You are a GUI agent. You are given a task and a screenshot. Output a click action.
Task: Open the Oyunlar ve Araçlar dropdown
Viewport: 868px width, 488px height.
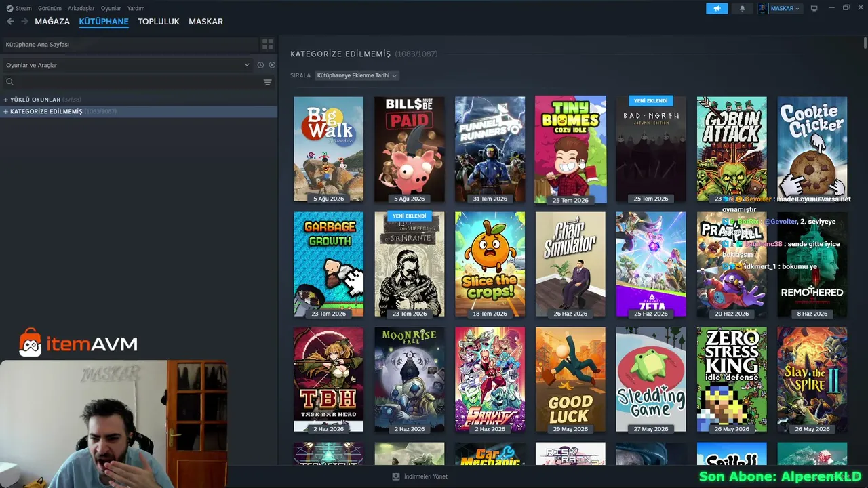point(127,65)
